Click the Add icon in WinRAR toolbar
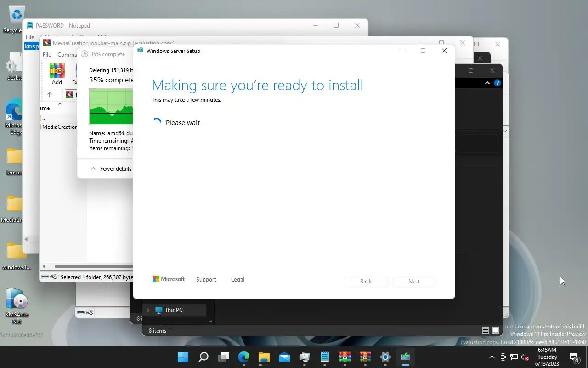 (x=57, y=74)
